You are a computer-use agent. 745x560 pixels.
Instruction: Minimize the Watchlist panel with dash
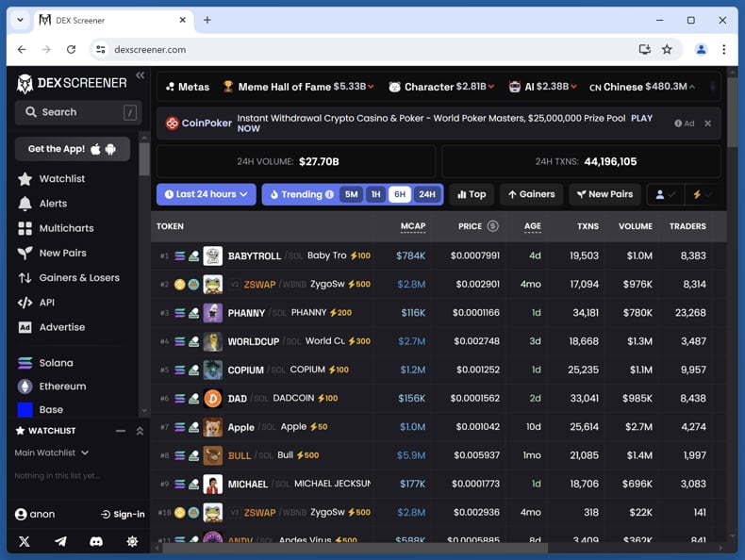point(121,431)
